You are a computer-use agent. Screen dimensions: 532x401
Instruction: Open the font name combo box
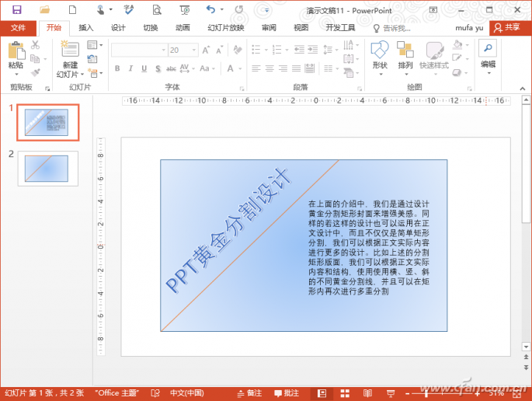point(137,50)
